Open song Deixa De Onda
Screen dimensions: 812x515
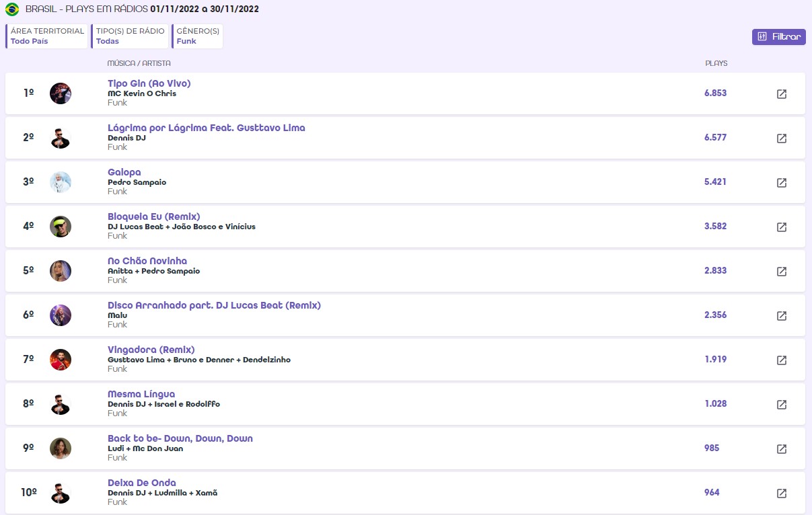(x=142, y=483)
